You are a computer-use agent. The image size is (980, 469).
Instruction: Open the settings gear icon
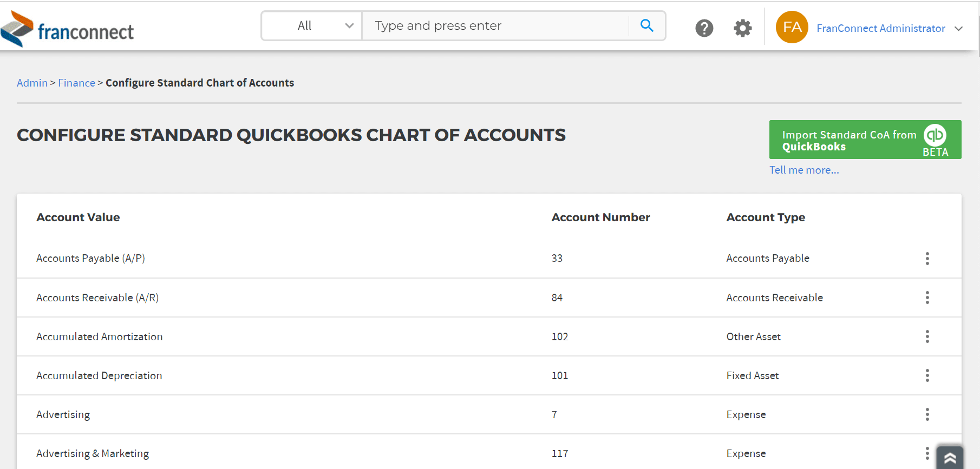(742, 28)
